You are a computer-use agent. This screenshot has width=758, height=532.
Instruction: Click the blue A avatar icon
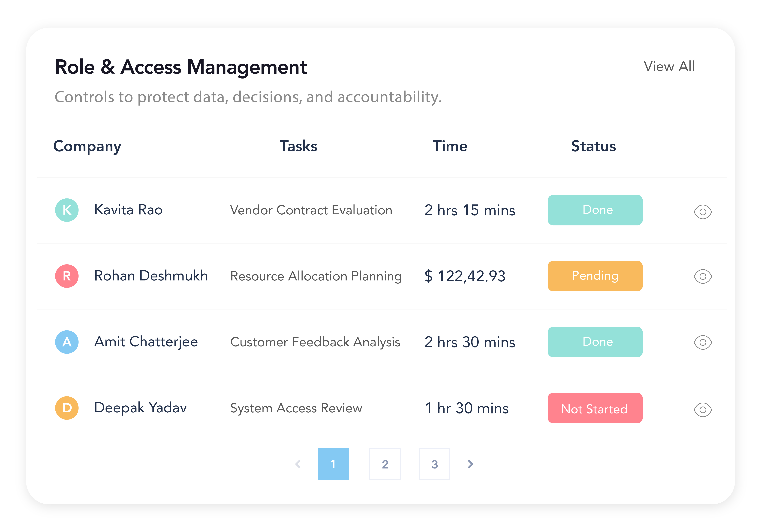click(x=67, y=342)
